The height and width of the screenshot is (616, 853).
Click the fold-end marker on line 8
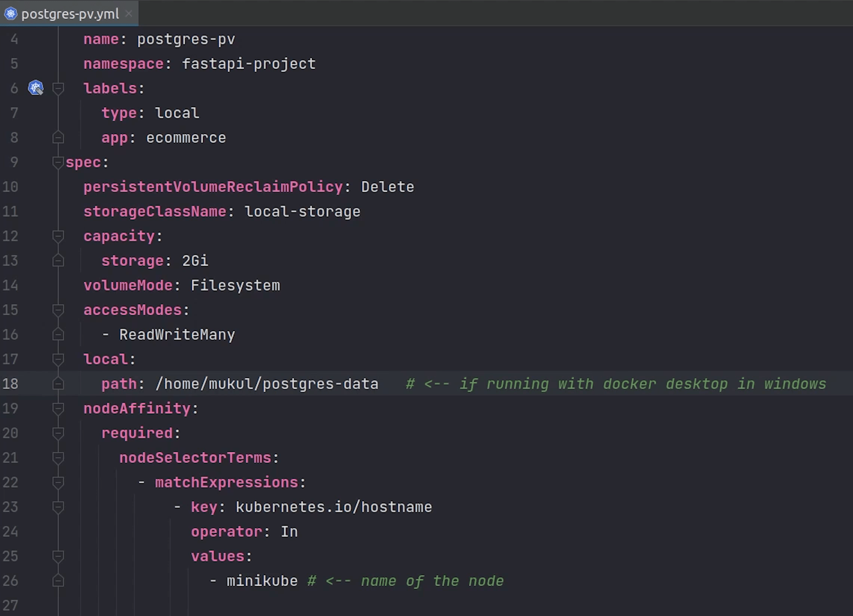(58, 138)
